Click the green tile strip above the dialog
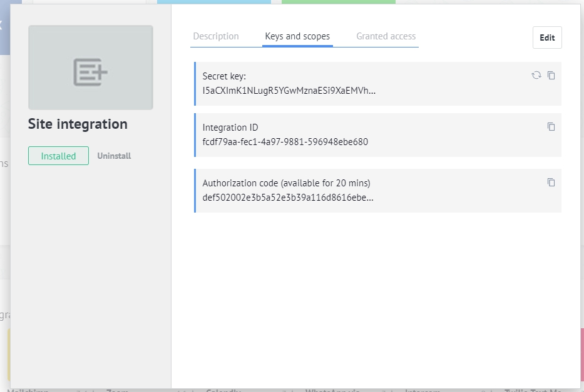 (338, 2)
